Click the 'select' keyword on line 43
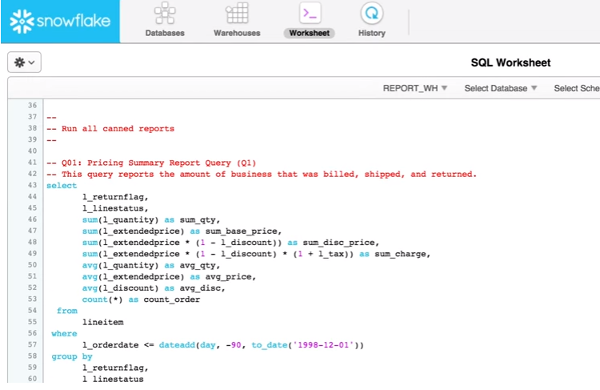Screen dimensions: 600x390 (x=62, y=186)
